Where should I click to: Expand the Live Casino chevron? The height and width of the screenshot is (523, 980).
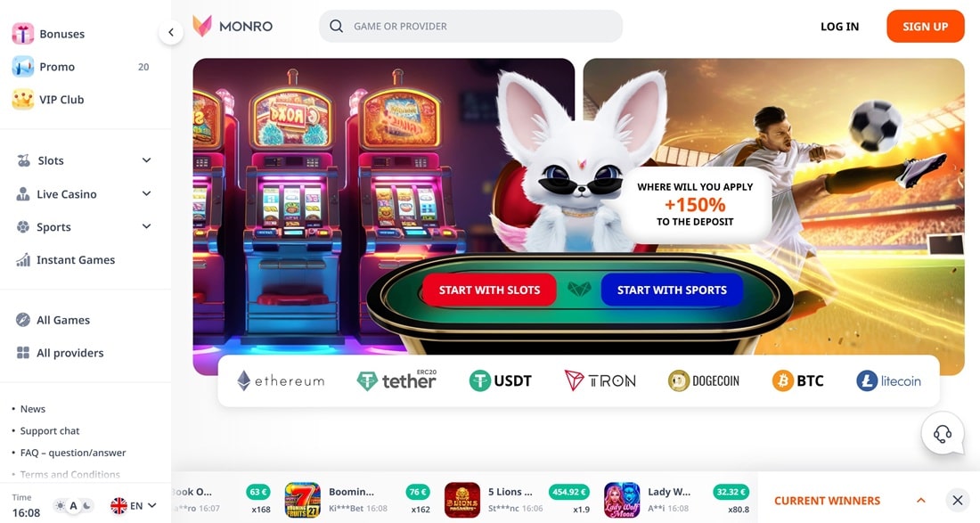(146, 193)
